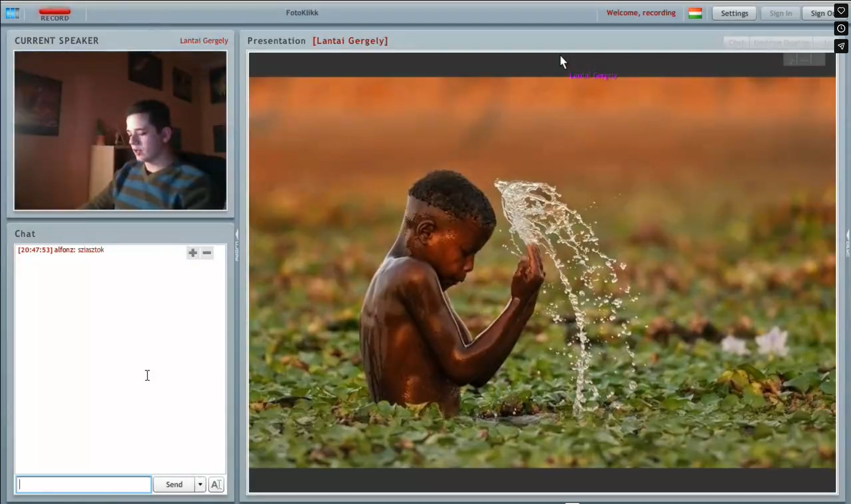This screenshot has width=851, height=504.
Task: Increase chat font size with plus icon
Action: click(193, 253)
